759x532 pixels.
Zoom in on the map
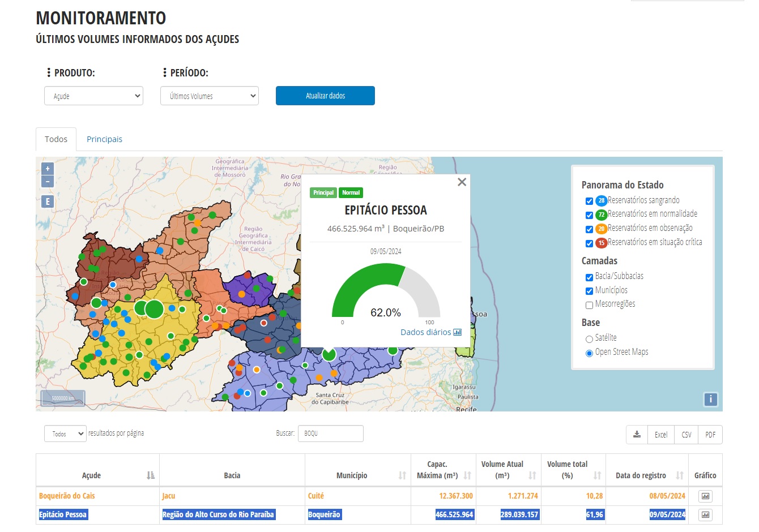[48, 169]
